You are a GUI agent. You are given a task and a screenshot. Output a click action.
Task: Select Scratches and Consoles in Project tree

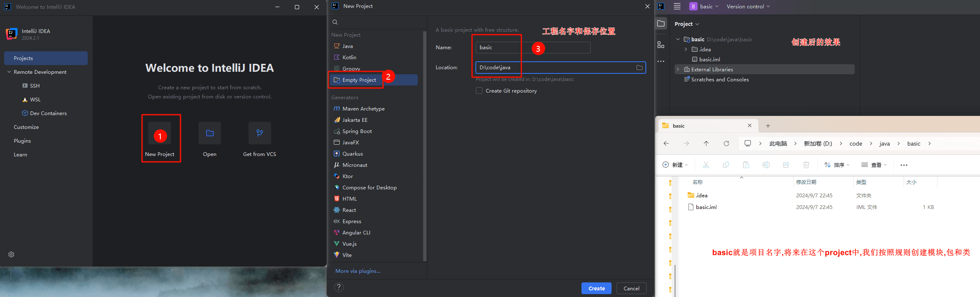tap(716, 79)
